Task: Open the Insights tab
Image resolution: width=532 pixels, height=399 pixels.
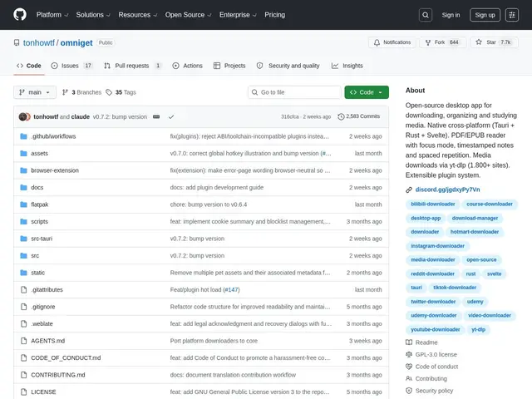Action: click(347, 66)
